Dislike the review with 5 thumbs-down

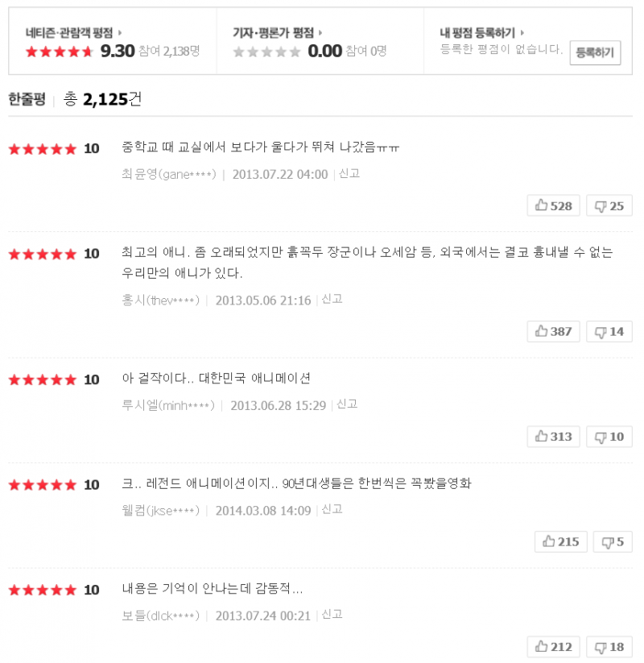coord(613,542)
